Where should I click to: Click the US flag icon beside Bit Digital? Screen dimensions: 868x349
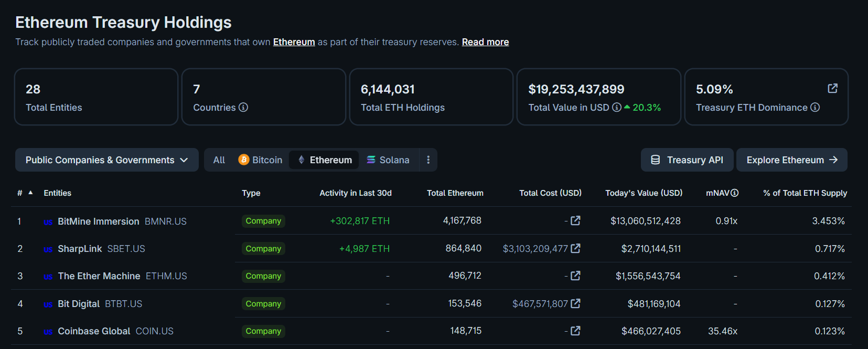tap(48, 304)
